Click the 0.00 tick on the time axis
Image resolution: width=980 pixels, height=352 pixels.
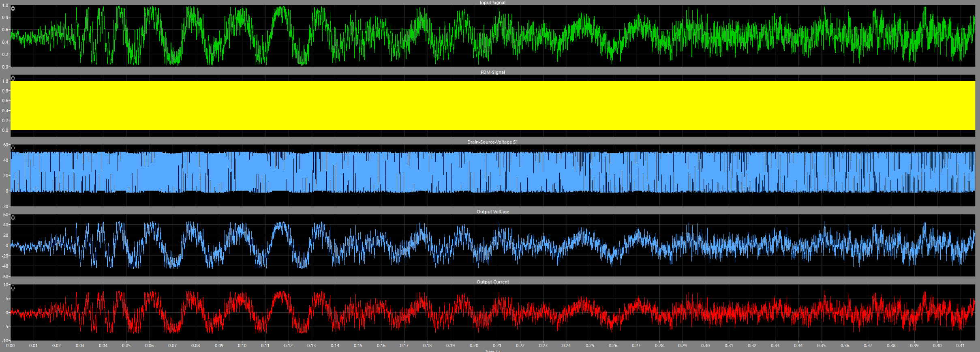(x=11, y=346)
